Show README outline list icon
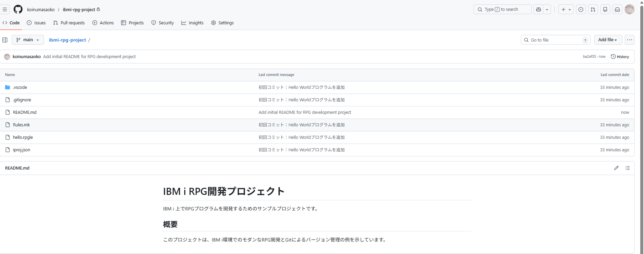The height and width of the screenshot is (254, 644). click(x=627, y=168)
